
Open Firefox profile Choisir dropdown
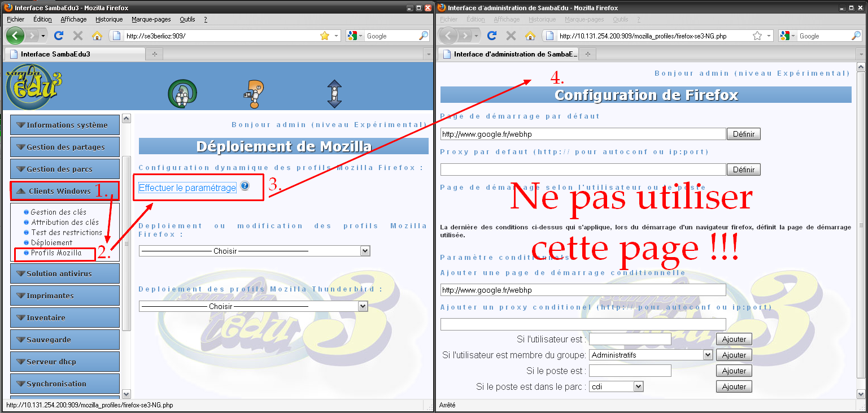click(255, 251)
